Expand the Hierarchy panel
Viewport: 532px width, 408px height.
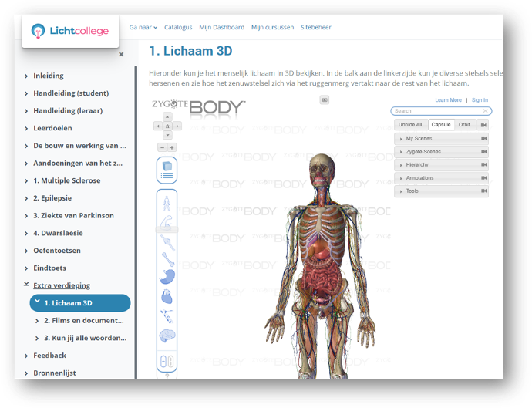441,165
